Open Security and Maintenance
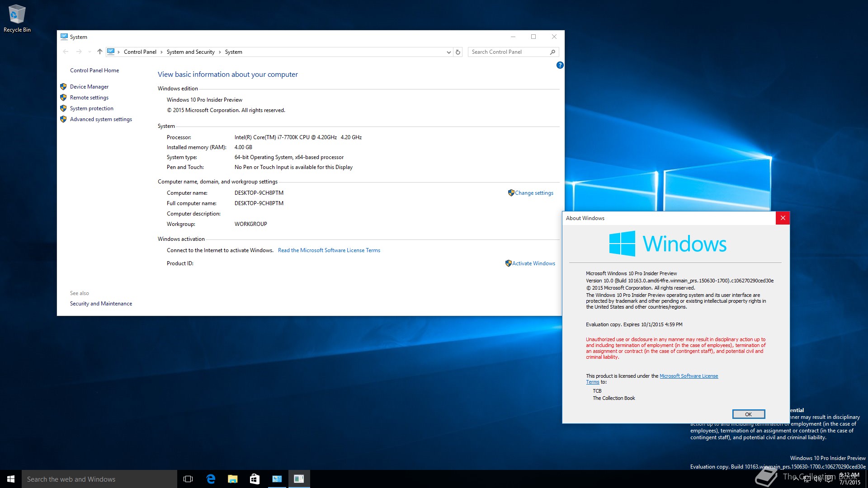The width and height of the screenshot is (868, 488). [101, 304]
